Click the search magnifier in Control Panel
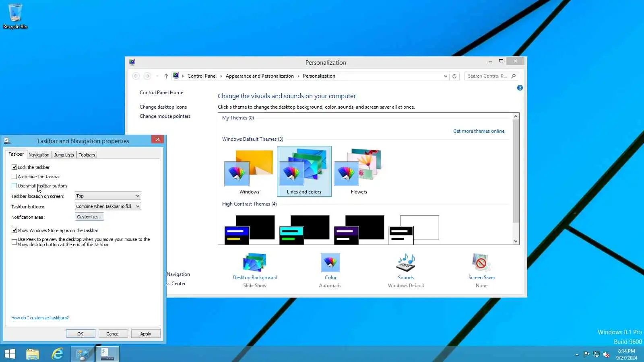The height and width of the screenshot is (362, 644). click(x=513, y=76)
